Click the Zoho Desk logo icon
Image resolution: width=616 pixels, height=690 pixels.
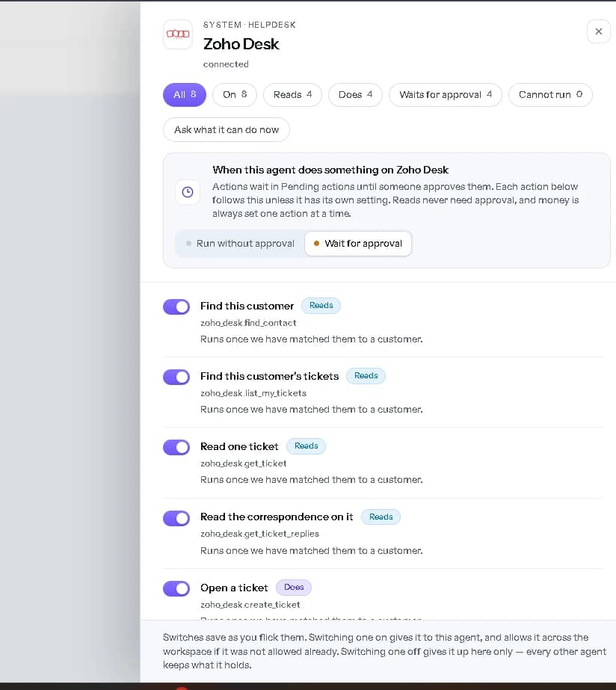(178, 34)
